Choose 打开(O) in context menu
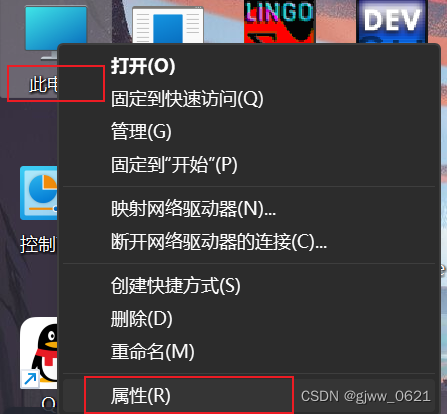This screenshot has height=414, width=447. [143, 66]
